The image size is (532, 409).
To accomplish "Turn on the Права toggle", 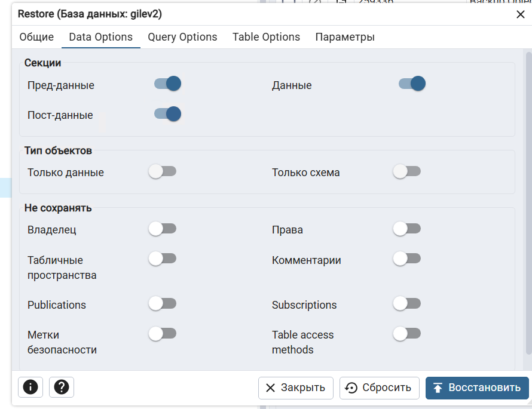I will point(407,229).
